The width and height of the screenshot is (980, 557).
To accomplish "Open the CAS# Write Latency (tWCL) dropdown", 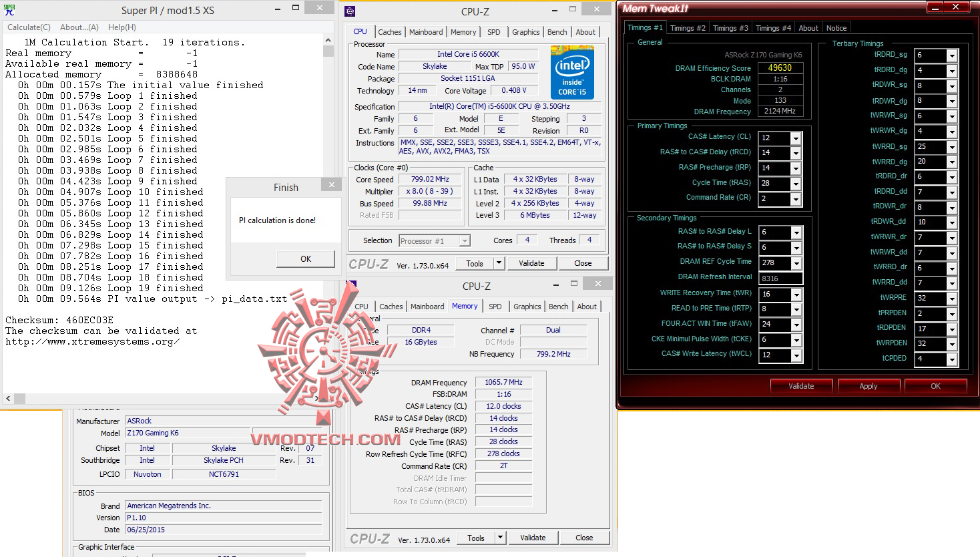I will click(x=796, y=355).
